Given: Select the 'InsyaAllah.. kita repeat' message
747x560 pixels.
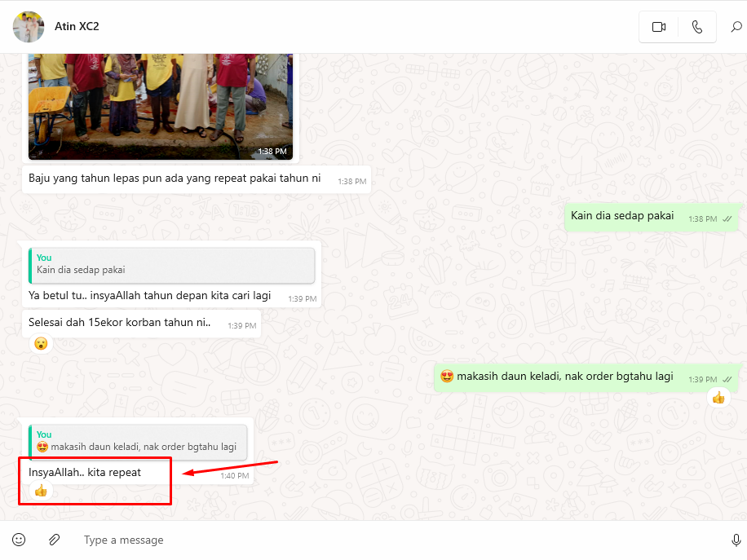Looking at the screenshot, I should click(85, 472).
